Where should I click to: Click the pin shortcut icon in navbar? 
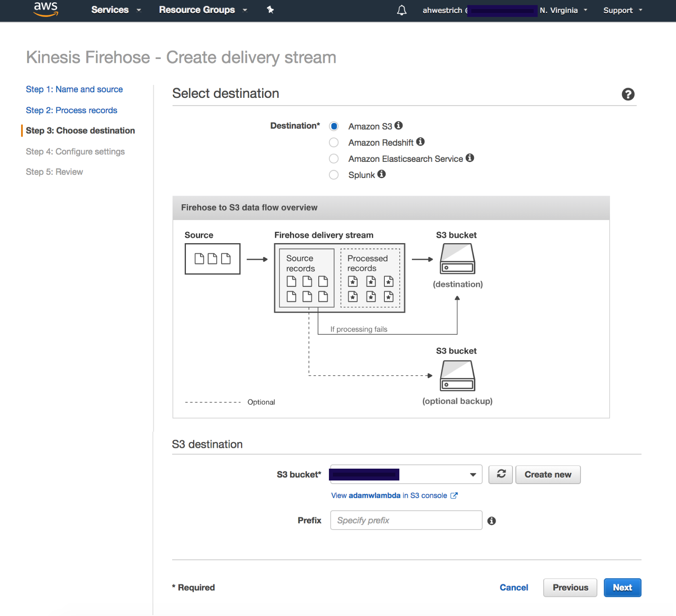(270, 10)
